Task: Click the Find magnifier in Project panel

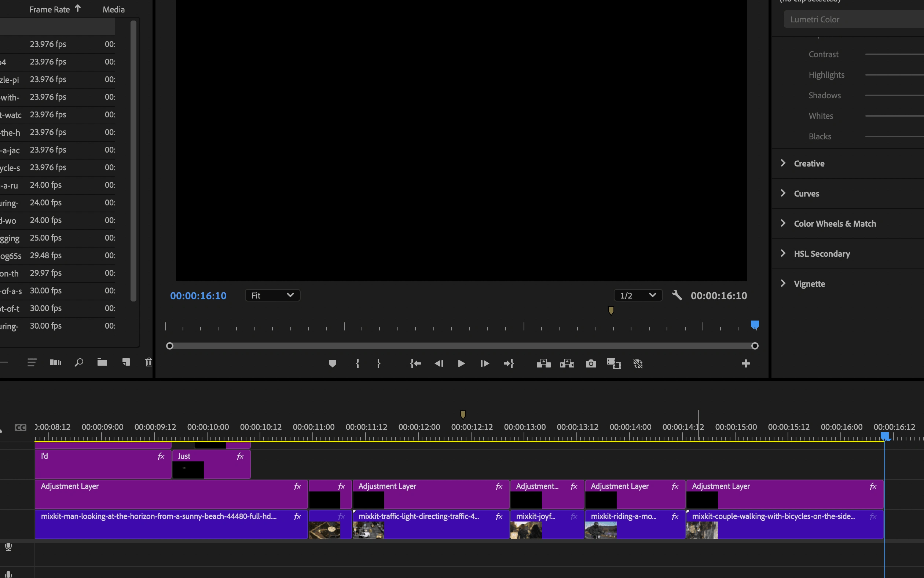Action: coord(79,362)
